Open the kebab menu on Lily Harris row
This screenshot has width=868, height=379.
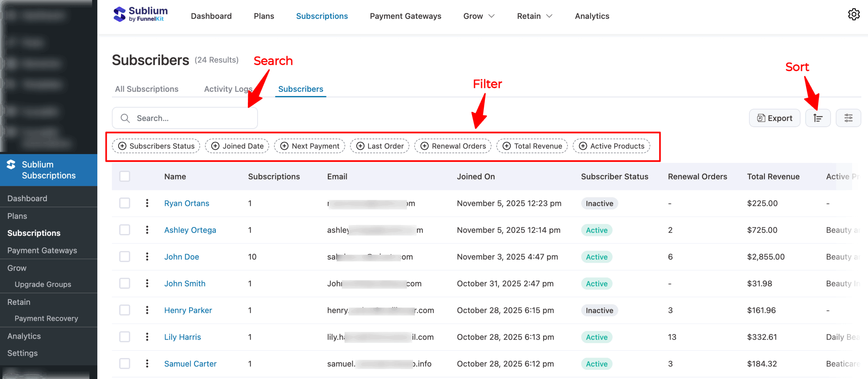147,337
